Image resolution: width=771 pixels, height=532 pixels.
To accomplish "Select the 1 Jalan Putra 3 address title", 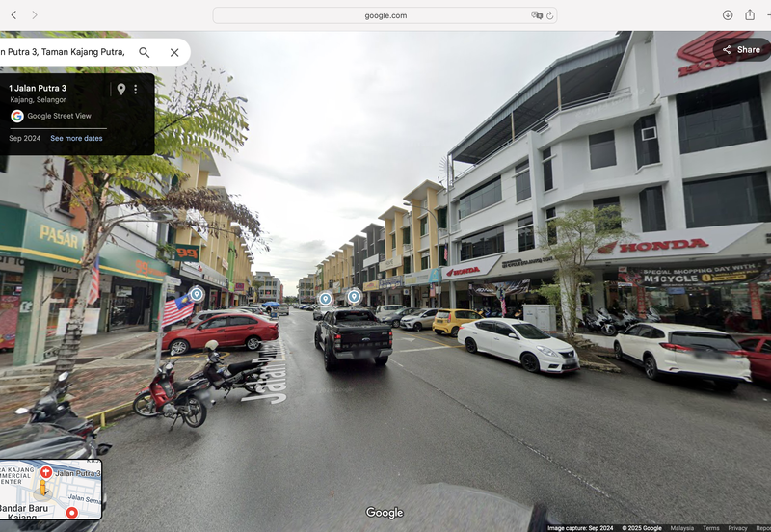I will (x=38, y=88).
